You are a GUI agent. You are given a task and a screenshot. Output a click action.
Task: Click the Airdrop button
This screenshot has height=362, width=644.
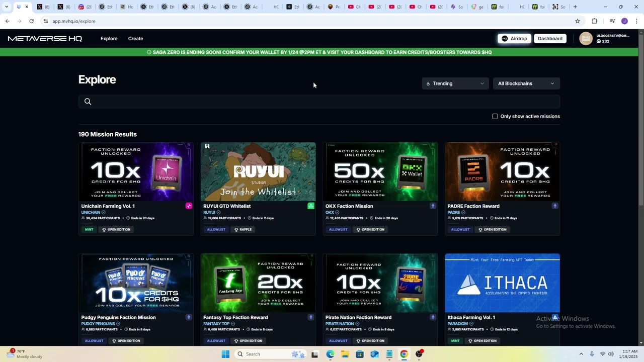(x=514, y=39)
